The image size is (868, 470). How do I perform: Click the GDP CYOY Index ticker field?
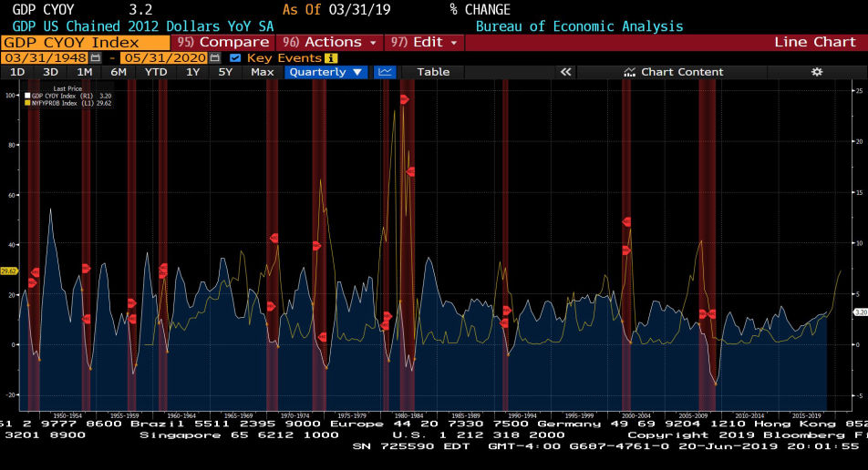point(86,43)
